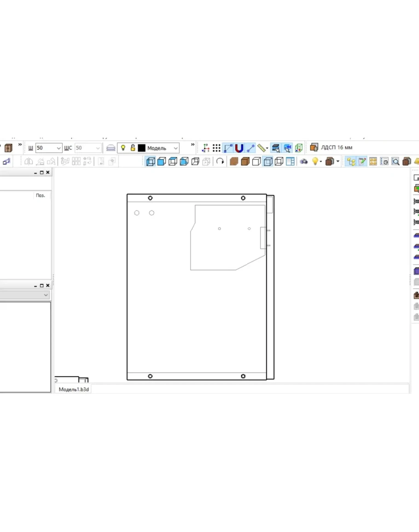Click the black layer color swatch
This screenshot has height=532, width=419.
[142, 148]
